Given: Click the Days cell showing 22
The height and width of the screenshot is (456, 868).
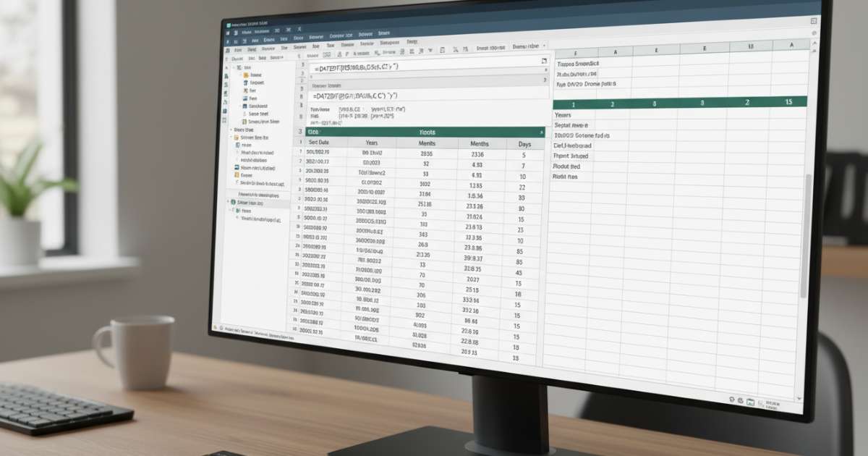Looking at the screenshot, I should 522,187.
